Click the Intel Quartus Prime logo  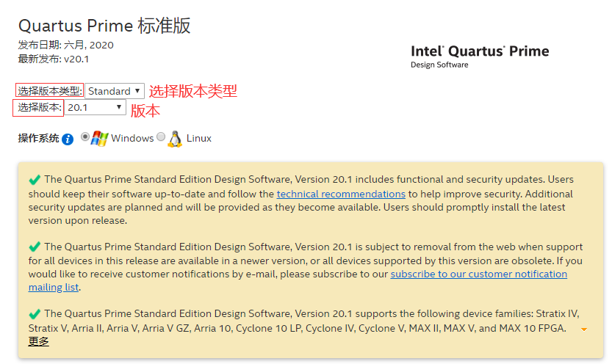point(480,57)
